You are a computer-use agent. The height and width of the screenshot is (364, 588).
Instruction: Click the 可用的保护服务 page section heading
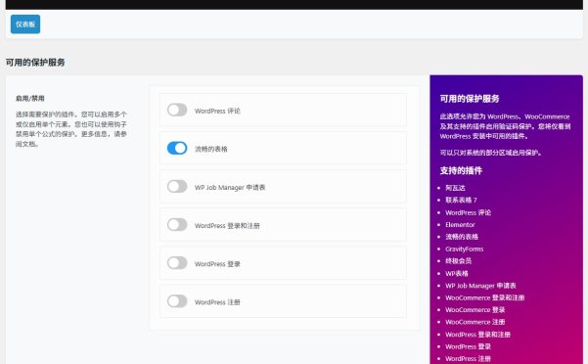coord(35,63)
